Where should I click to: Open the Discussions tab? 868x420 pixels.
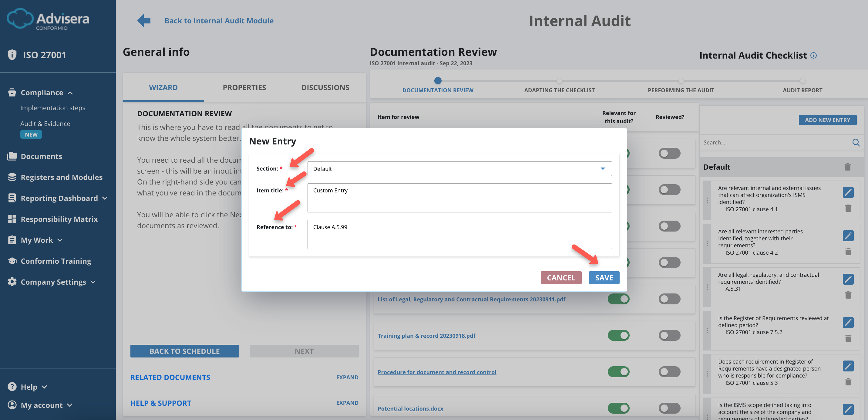(x=325, y=87)
